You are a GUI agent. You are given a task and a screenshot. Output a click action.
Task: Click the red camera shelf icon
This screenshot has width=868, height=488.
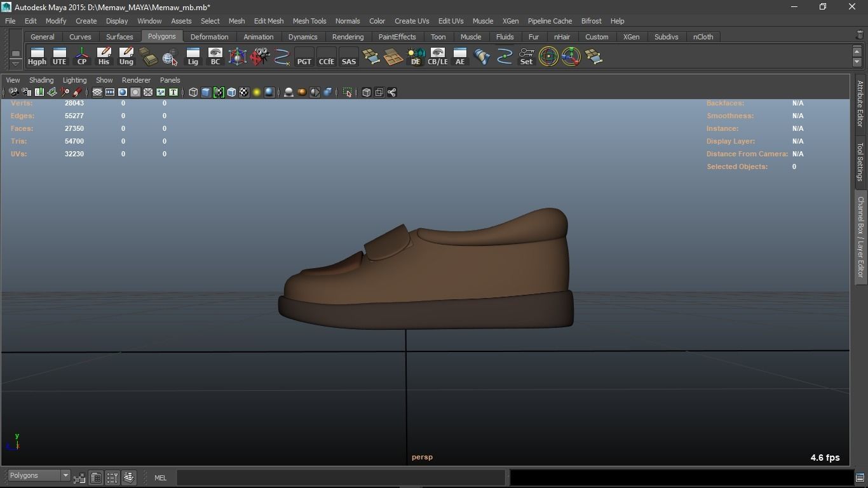pos(259,57)
